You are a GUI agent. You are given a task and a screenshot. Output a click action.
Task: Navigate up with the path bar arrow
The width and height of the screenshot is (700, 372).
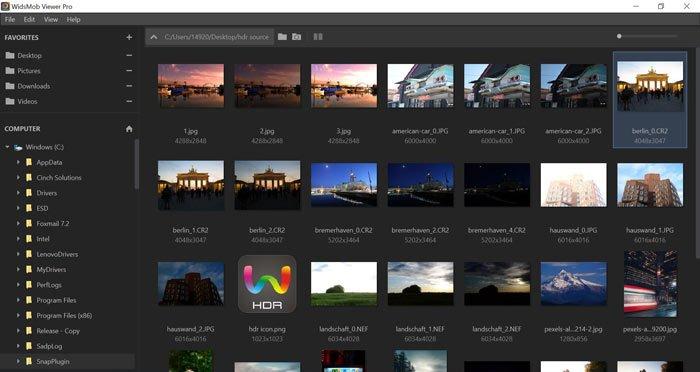[154, 37]
